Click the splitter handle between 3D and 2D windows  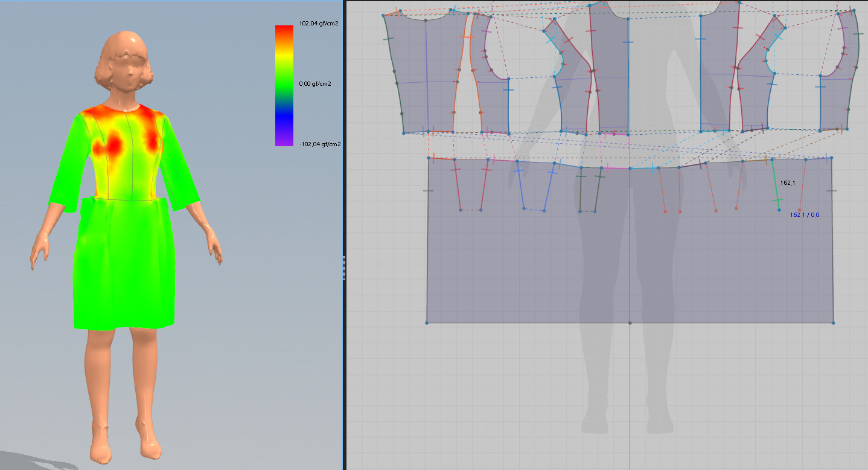(343, 268)
